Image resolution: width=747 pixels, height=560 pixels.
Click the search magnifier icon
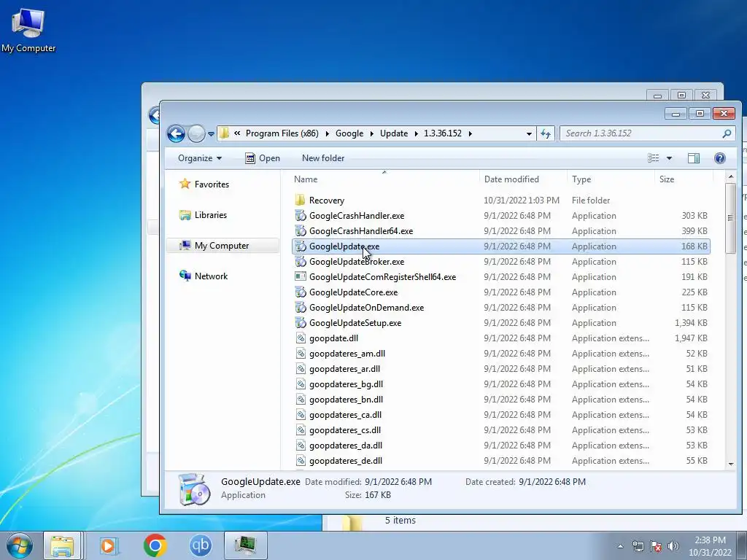pos(727,134)
